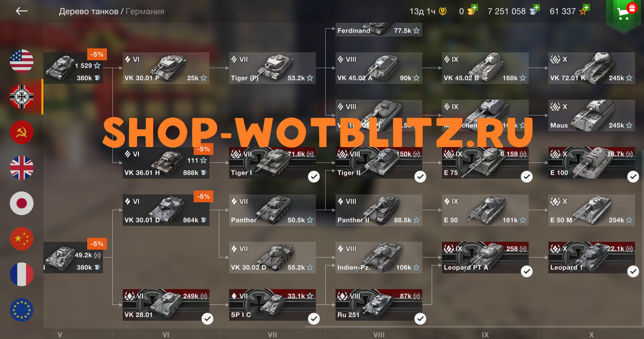Open the VK 30.01 P tank node

coord(166,68)
